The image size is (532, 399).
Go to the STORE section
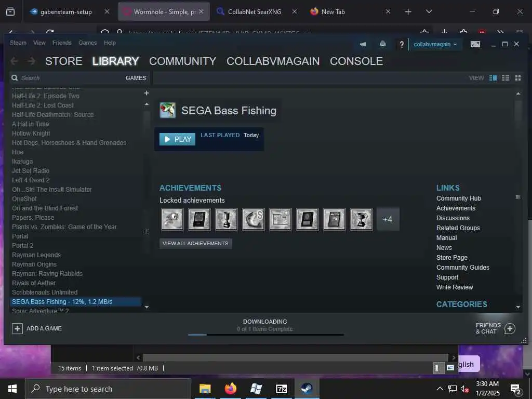64,61
